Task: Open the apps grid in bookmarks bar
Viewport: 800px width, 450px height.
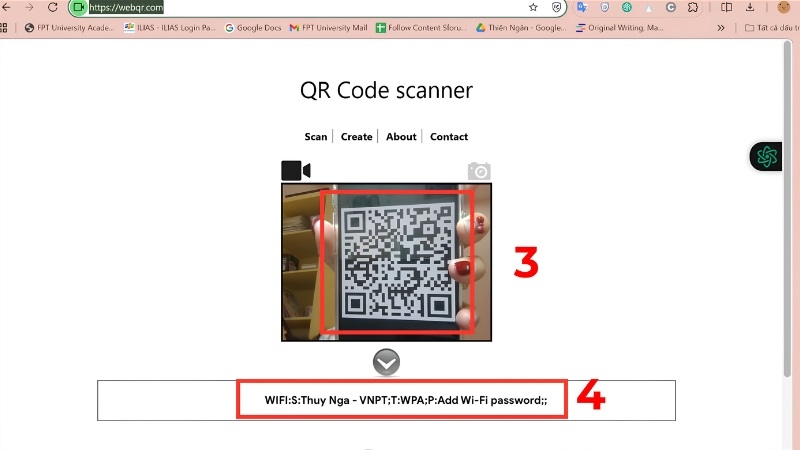Action: 4,28
